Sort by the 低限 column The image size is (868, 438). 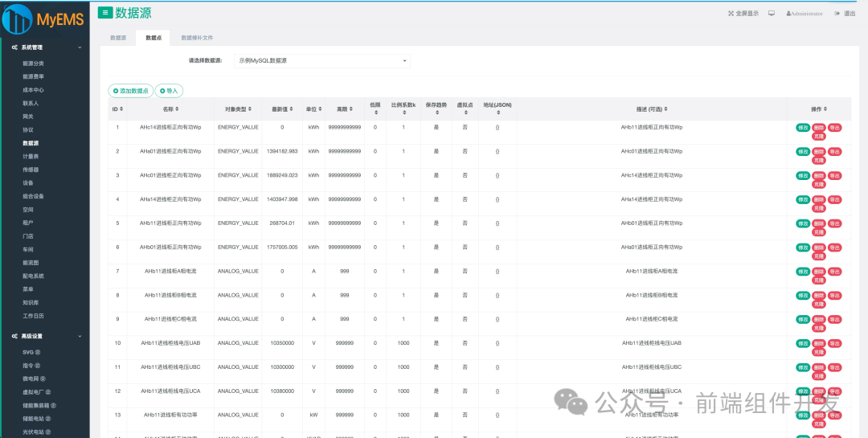pos(375,108)
